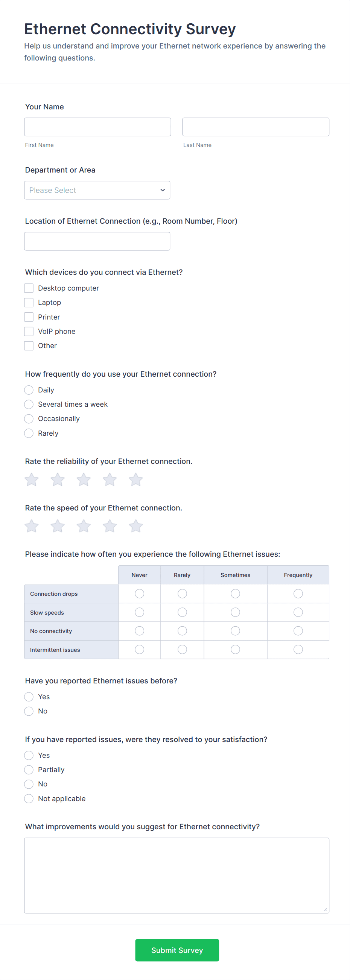This screenshot has width=350, height=980.
Task: Rate reliability with the third star
Action: [84, 480]
